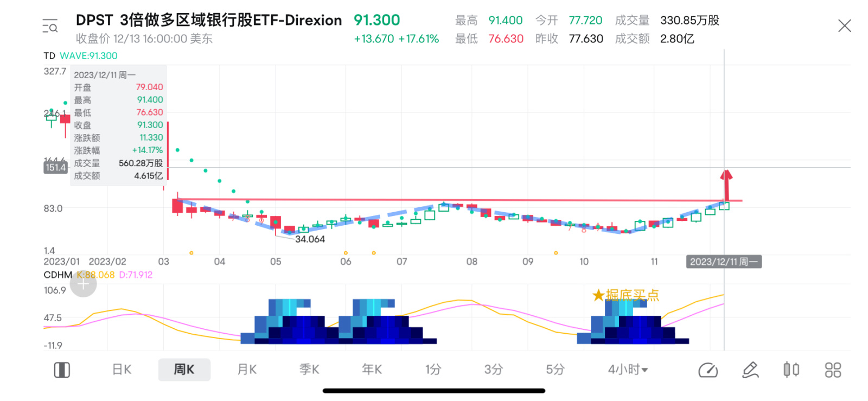Click the K:88.068 indicator value
Screen dimensions: 868x401
pyautogui.click(x=95, y=275)
